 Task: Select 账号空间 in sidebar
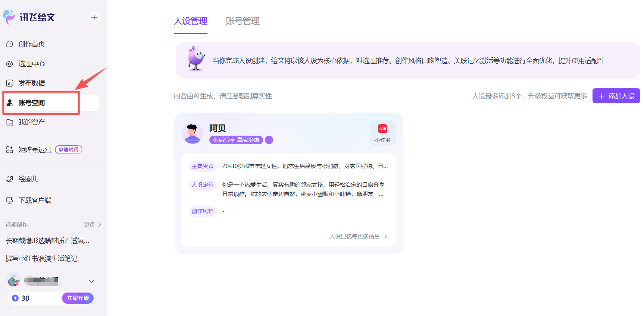click(x=51, y=103)
